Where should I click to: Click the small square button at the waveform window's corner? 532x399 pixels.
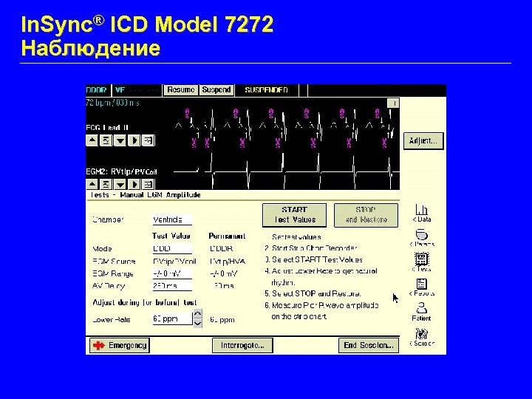(x=393, y=103)
